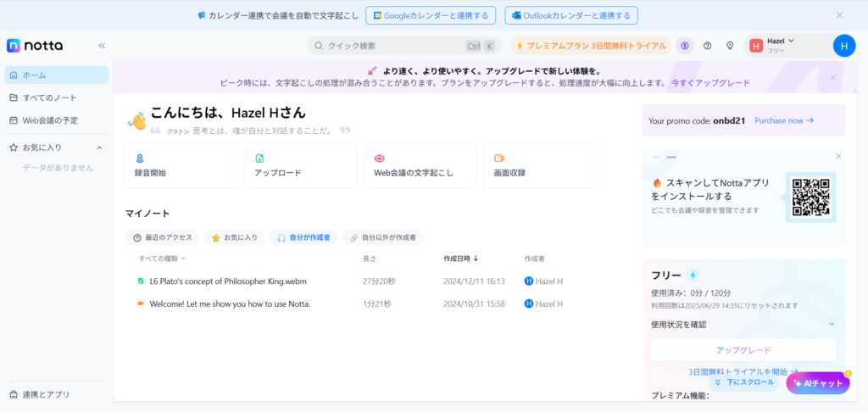Connect with Googleカレンダー
This screenshot has width=868, height=412.
431,15
